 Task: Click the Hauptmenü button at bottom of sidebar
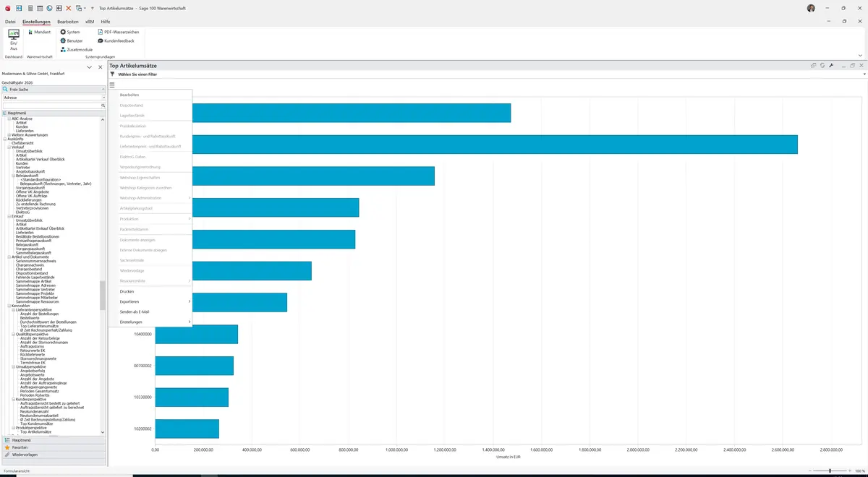(x=54, y=439)
